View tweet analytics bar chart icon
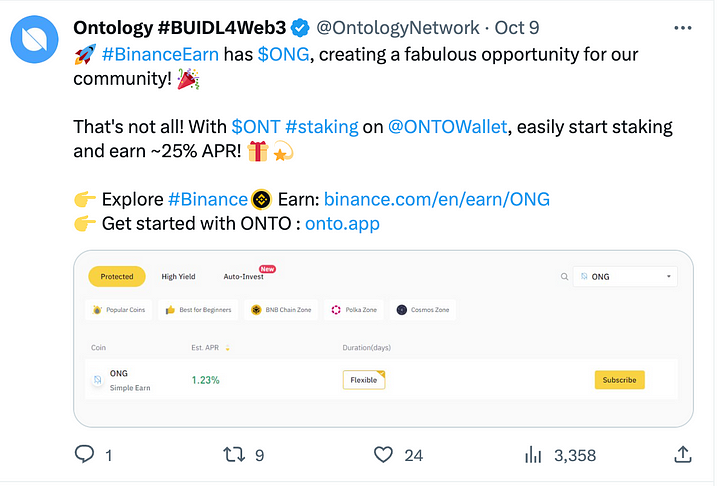Viewport: 720px width, 486px height. (x=534, y=455)
